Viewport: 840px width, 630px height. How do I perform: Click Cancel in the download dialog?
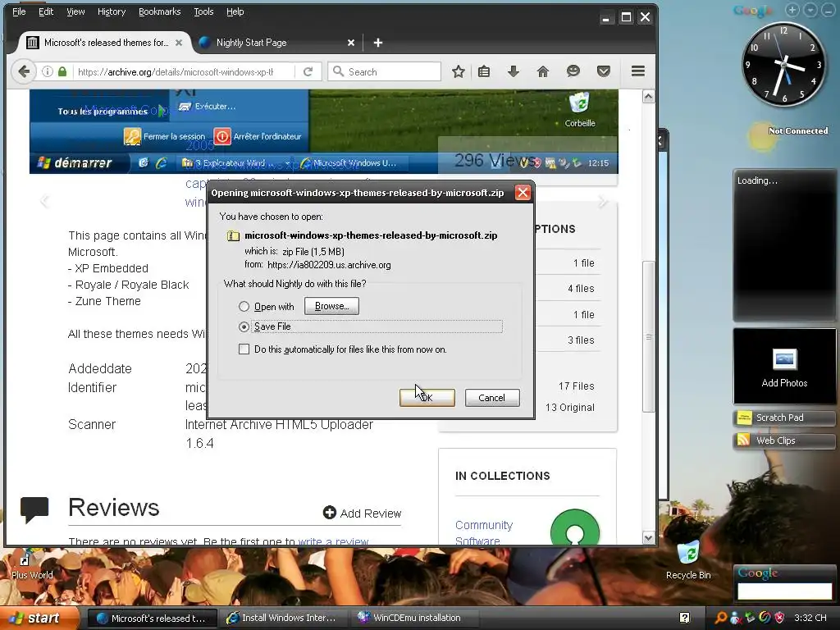(492, 398)
